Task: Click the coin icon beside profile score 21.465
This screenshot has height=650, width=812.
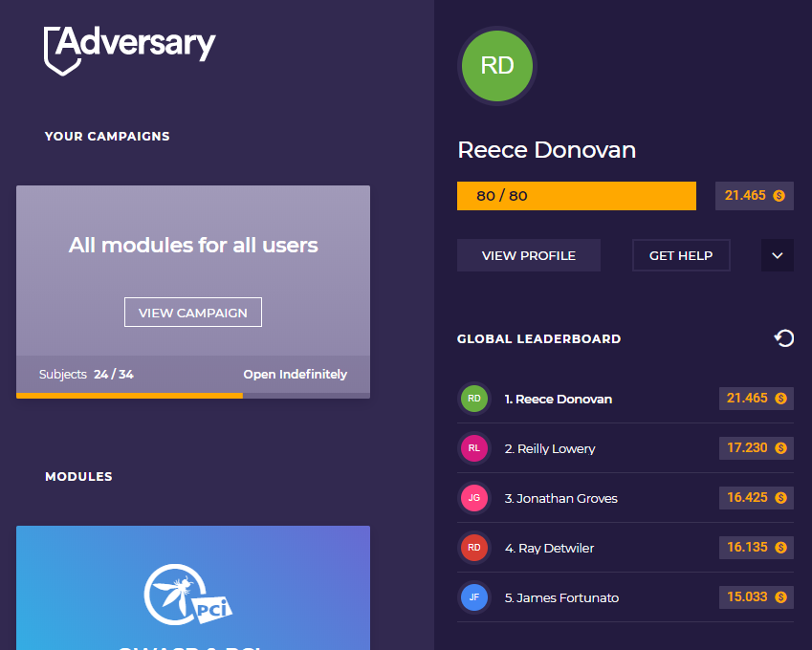Action: coord(779,196)
